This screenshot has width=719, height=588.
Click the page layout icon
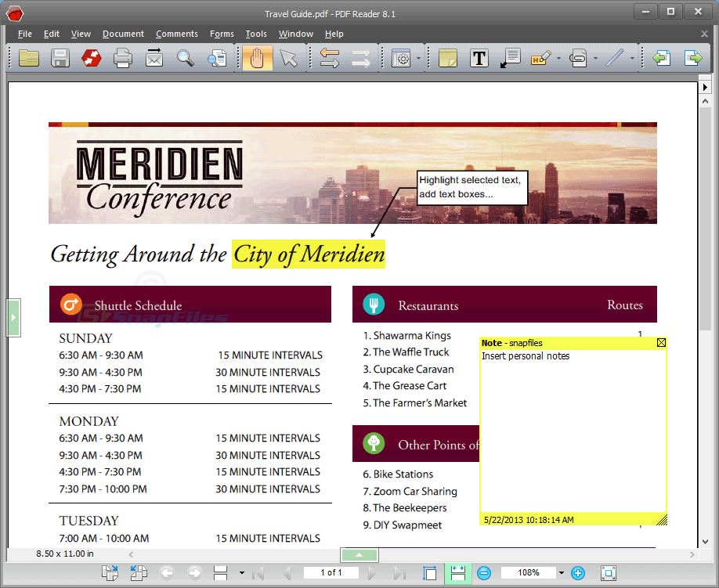point(221,573)
